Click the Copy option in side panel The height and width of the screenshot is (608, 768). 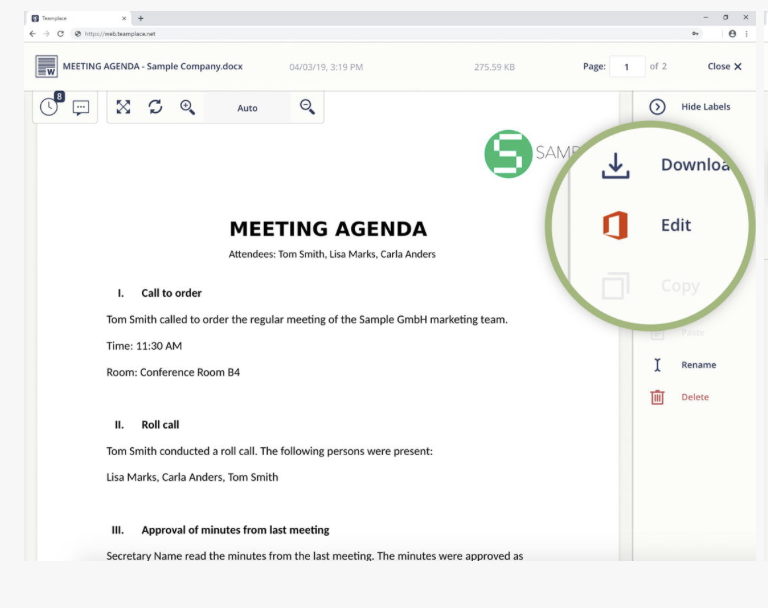click(679, 286)
